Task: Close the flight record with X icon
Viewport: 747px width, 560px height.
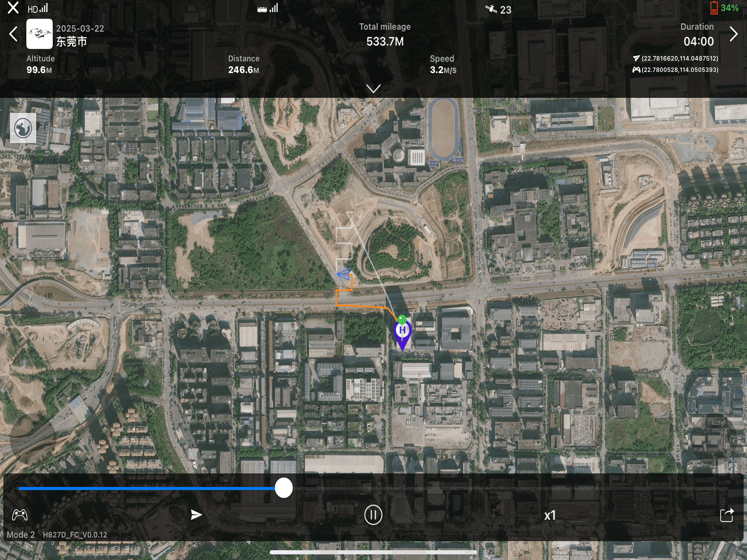Action: pos(13,7)
